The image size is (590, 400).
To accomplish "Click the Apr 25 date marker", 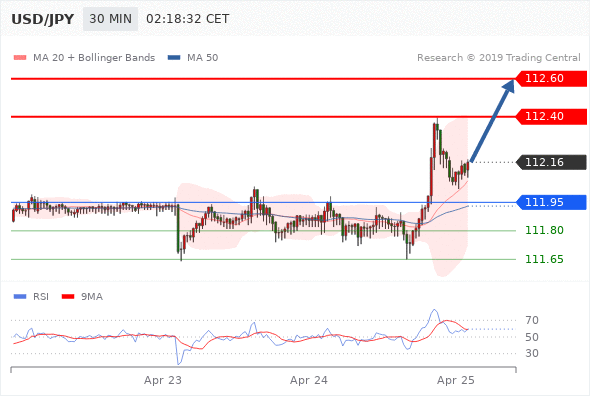I will [455, 380].
